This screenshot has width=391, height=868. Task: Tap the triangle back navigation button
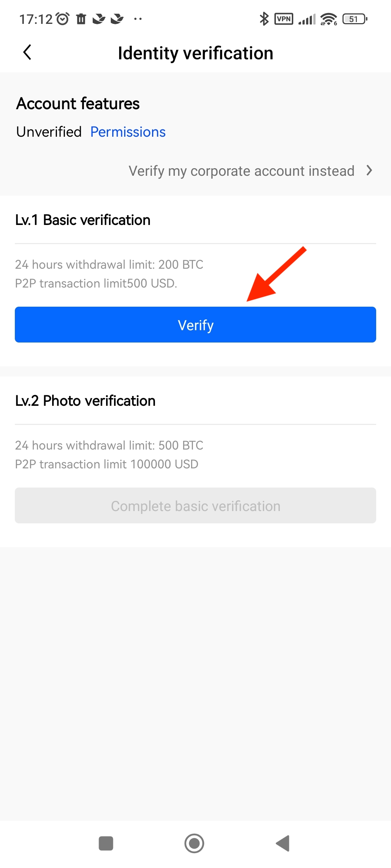[283, 843]
